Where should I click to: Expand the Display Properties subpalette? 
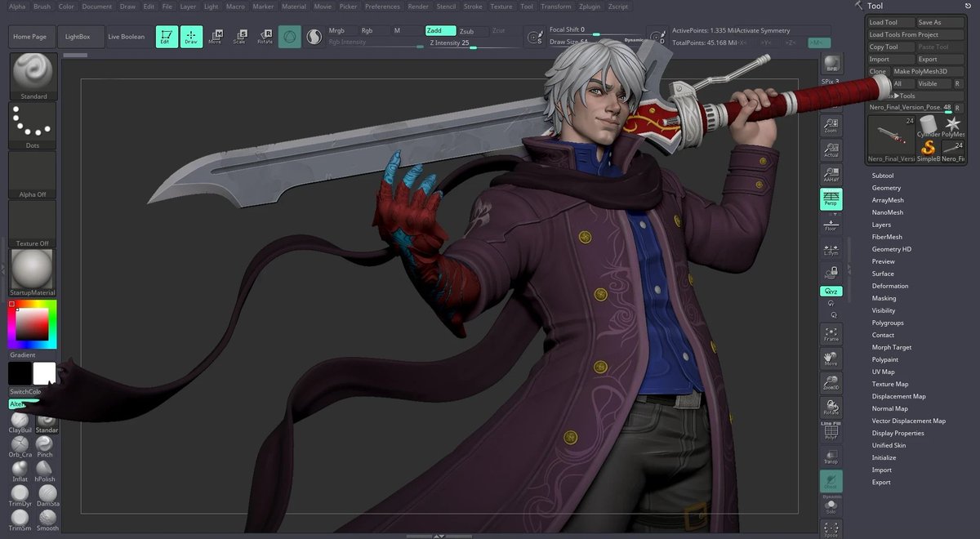click(898, 433)
